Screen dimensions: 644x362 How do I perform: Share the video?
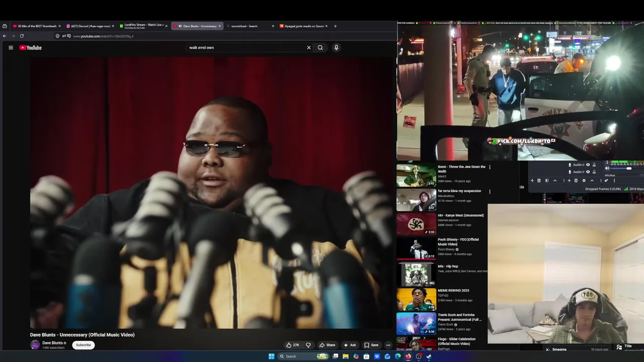(327, 345)
